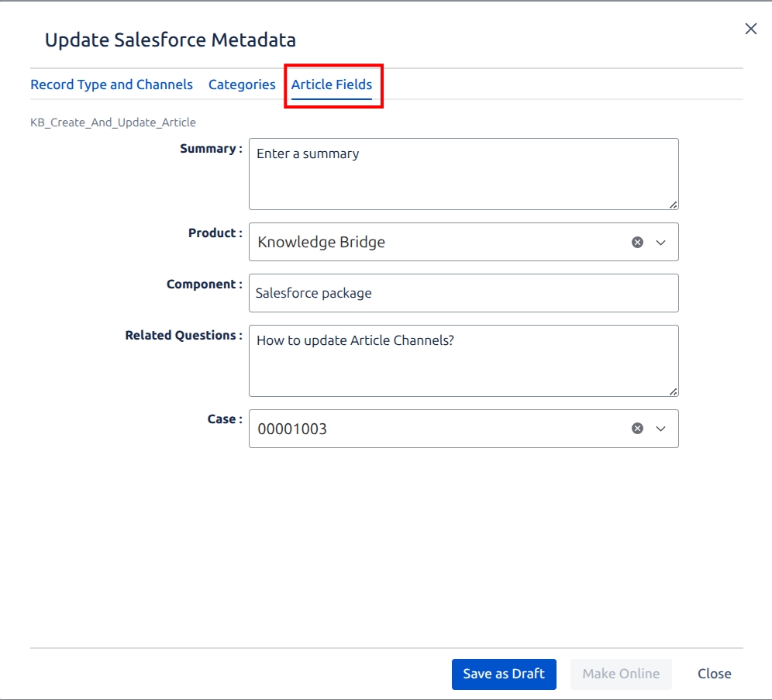Screen dimensions: 772x700
Task: Open the Case dropdown chevron
Action: point(660,429)
